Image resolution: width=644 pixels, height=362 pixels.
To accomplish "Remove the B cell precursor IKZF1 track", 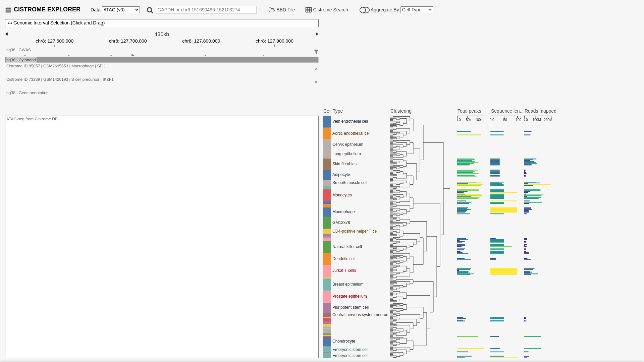I will pos(316,82).
